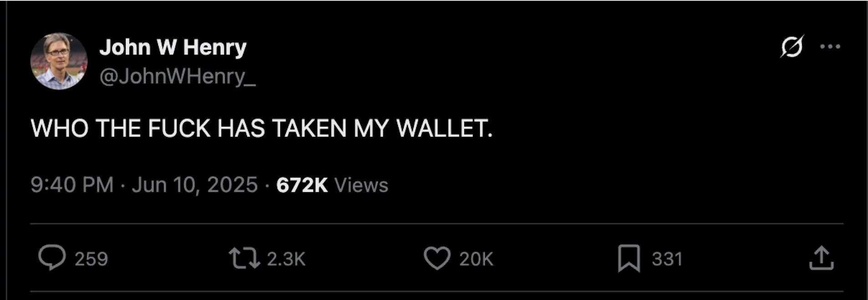The width and height of the screenshot is (868, 300).
Task: Bookmark this post with the bookmark icon
Action: coord(629,258)
